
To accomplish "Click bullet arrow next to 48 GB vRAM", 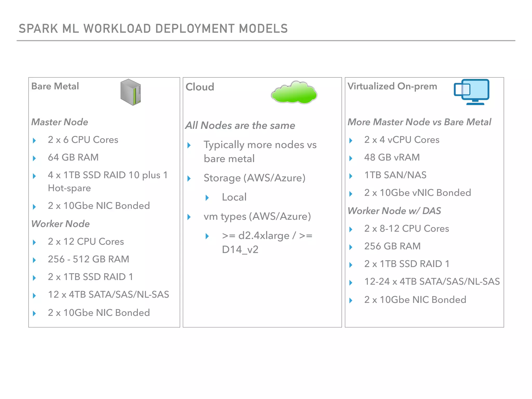I will tap(351, 158).
